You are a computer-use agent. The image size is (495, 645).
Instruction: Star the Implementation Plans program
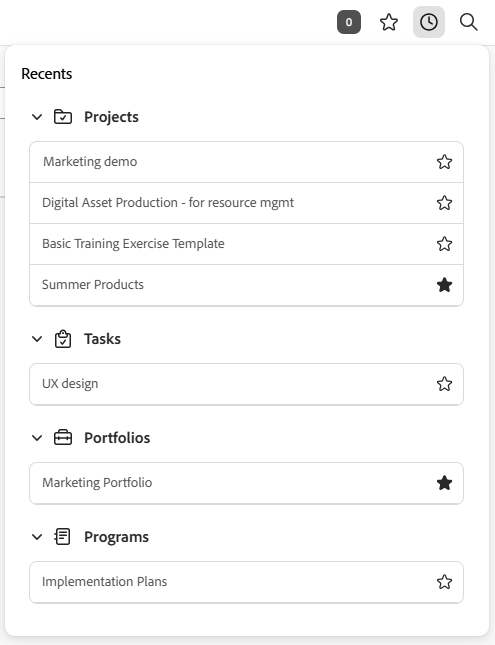click(444, 582)
